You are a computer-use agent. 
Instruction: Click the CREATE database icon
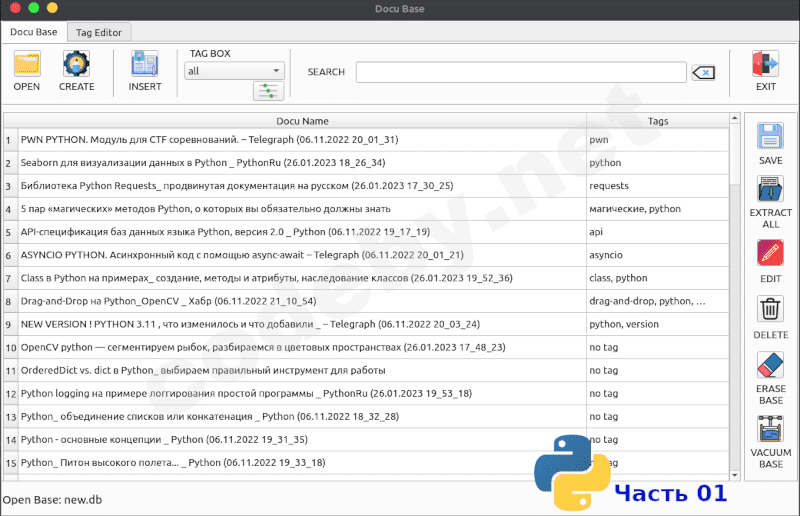(x=76, y=65)
